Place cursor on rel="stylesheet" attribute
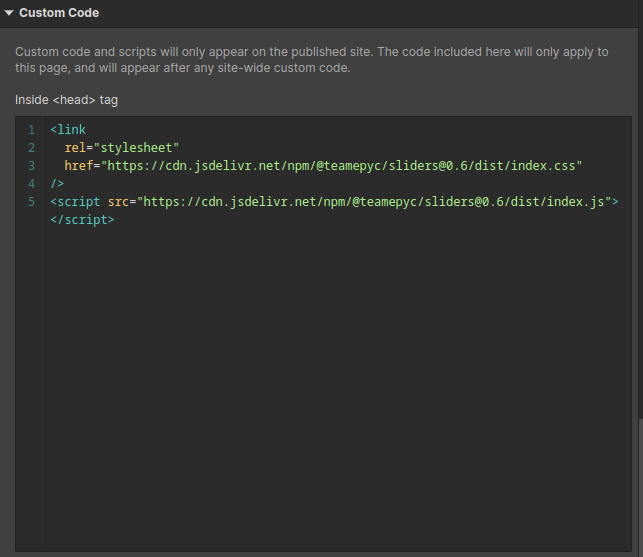 coord(122,148)
